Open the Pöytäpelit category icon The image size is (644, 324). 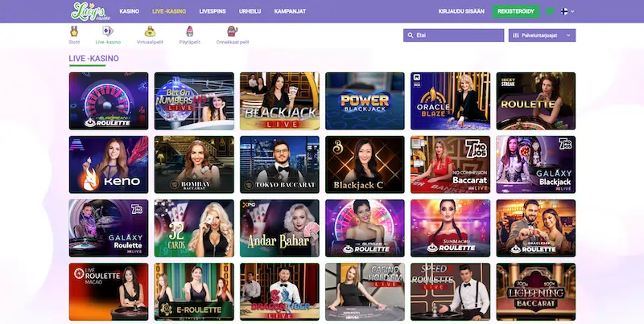click(189, 31)
